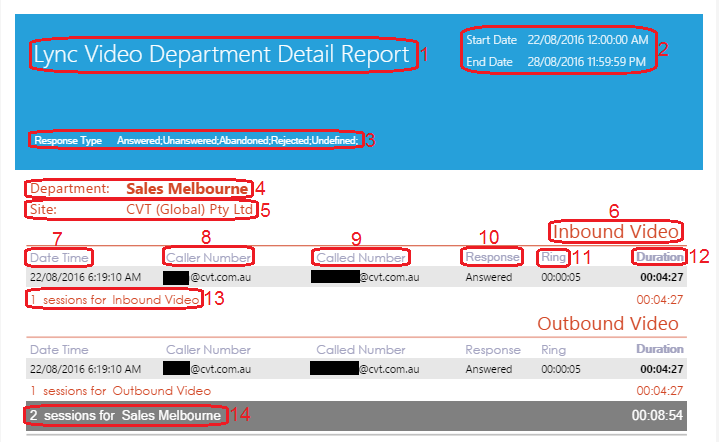Click the Ring header in Inbound Video table
719x442 pixels.
pyautogui.click(x=553, y=257)
